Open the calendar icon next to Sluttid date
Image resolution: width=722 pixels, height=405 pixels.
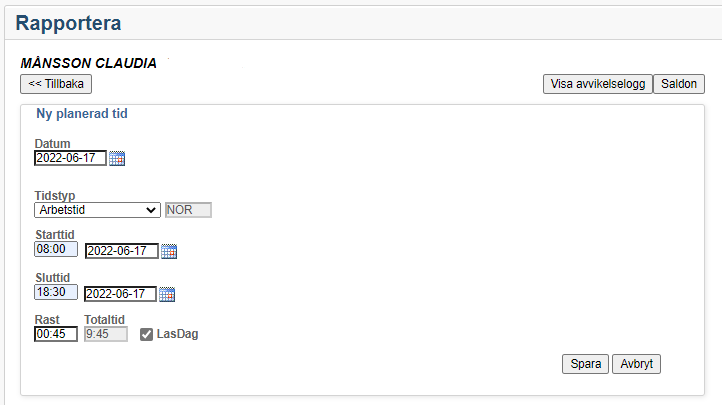[x=167, y=294]
